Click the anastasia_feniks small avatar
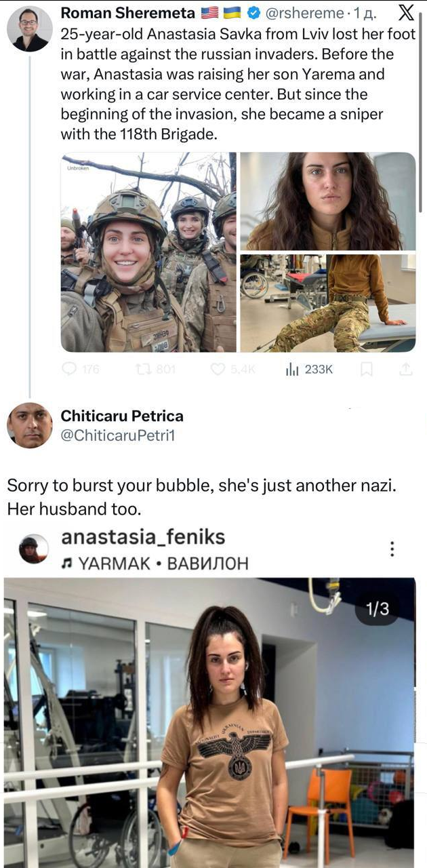The height and width of the screenshot is (868, 427). (x=34, y=549)
